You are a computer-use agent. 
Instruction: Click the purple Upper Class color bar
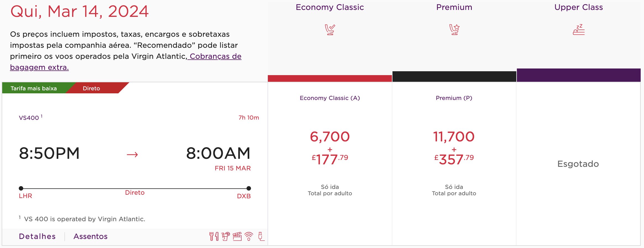pyautogui.click(x=578, y=75)
